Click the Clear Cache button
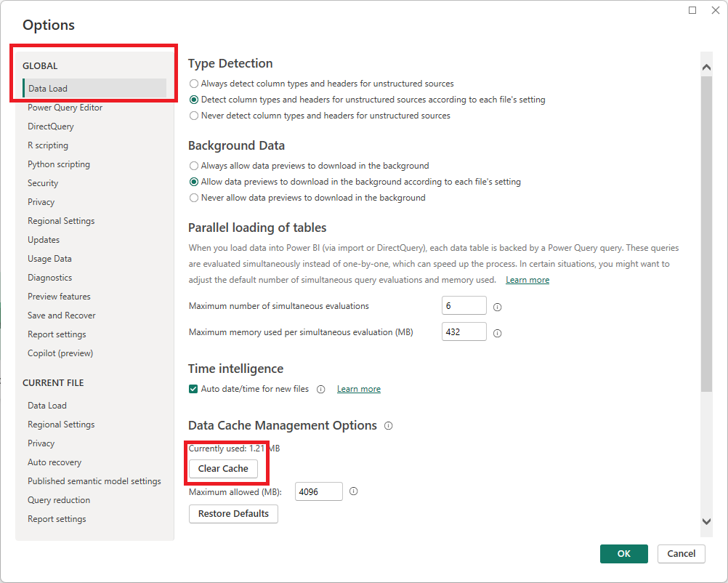 click(x=223, y=468)
